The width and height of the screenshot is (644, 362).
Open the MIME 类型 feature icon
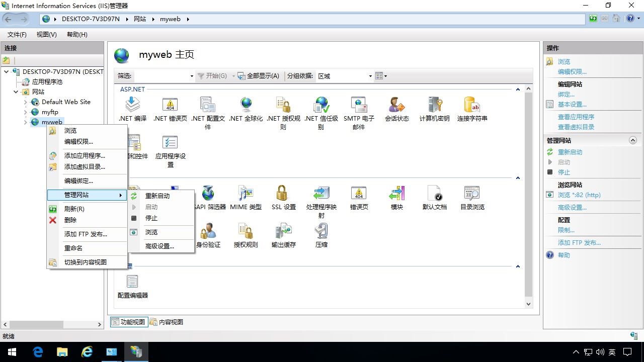coord(246,198)
